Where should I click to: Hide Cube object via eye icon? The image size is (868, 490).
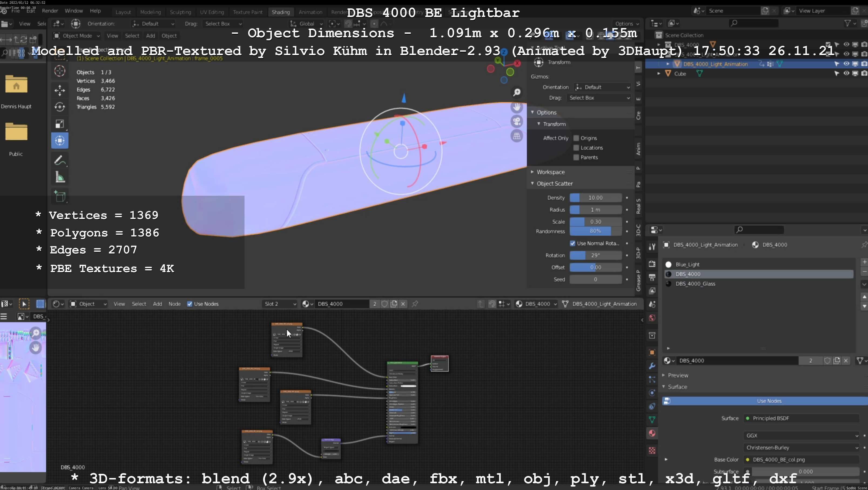[x=846, y=73]
